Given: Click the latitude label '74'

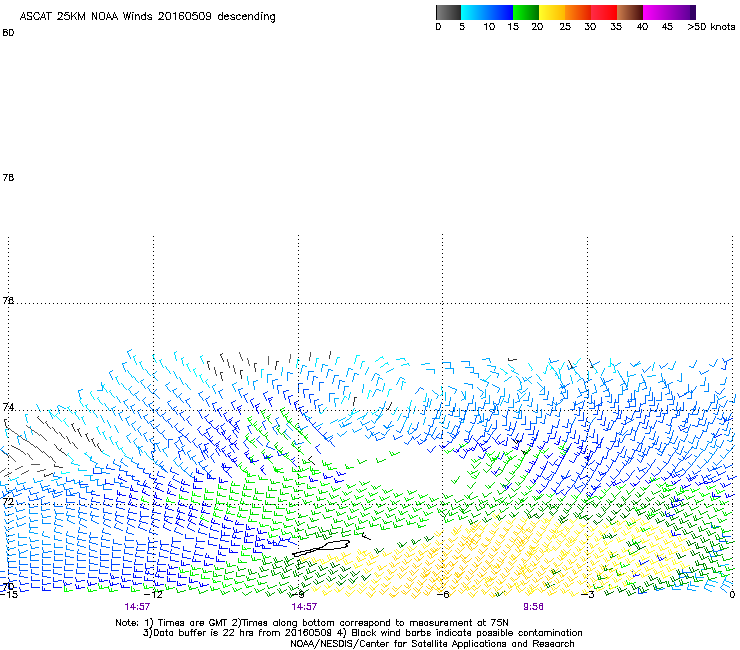Looking at the screenshot, I should click(8, 407).
